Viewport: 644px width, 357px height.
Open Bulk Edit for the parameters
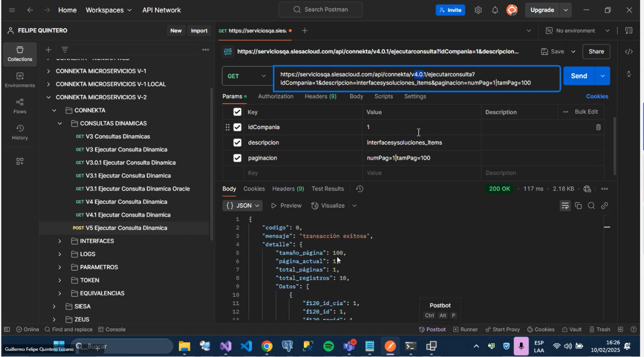point(586,112)
